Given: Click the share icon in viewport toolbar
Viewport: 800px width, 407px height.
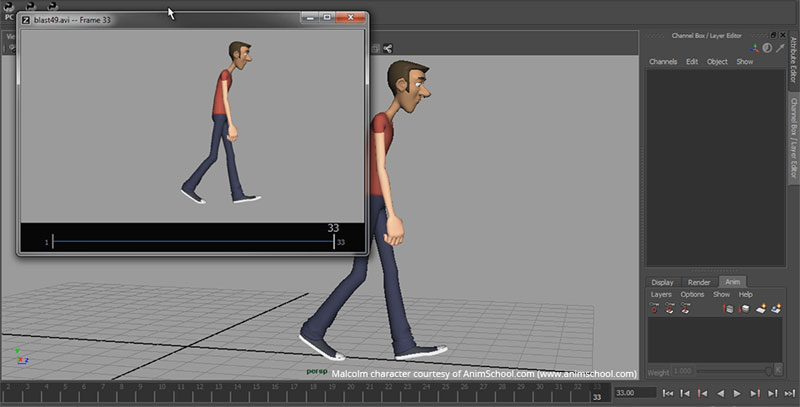Looking at the screenshot, I should pyautogui.click(x=388, y=48).
